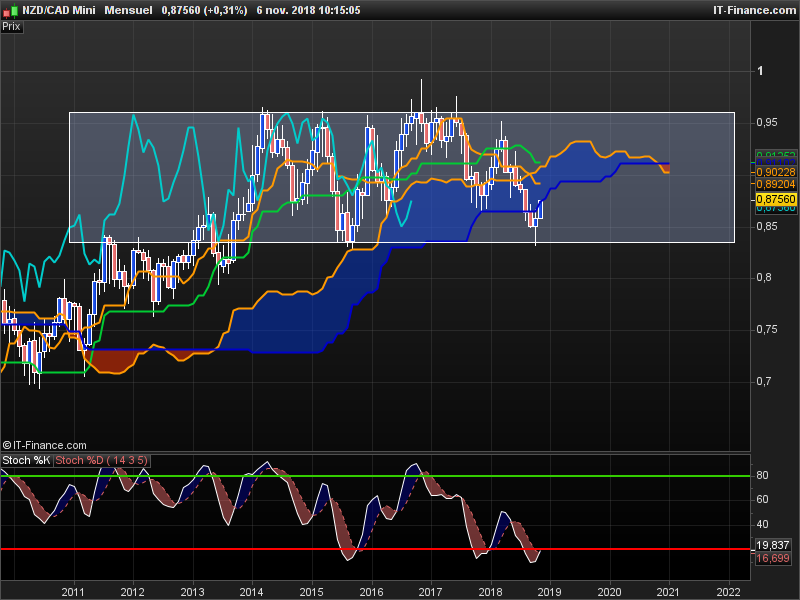Click the 2021 year label on time axis
800x600 pixels.
point(669,592)
